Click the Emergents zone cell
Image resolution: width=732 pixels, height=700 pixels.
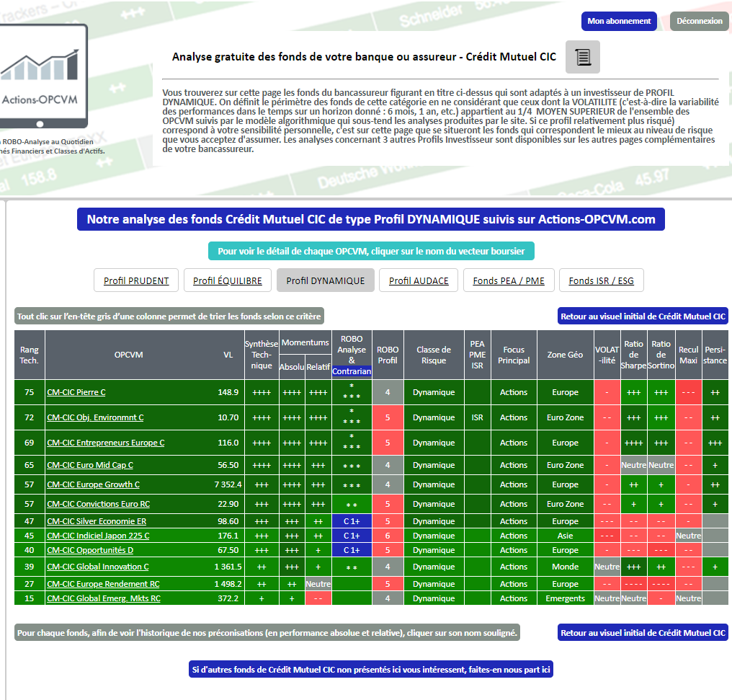point(566,598)
